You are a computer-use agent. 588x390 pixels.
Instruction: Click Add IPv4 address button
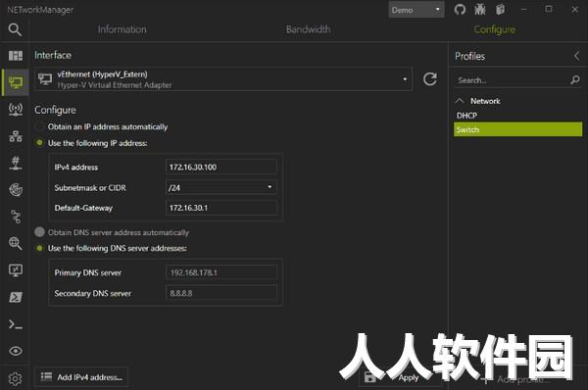click(81, 377)
